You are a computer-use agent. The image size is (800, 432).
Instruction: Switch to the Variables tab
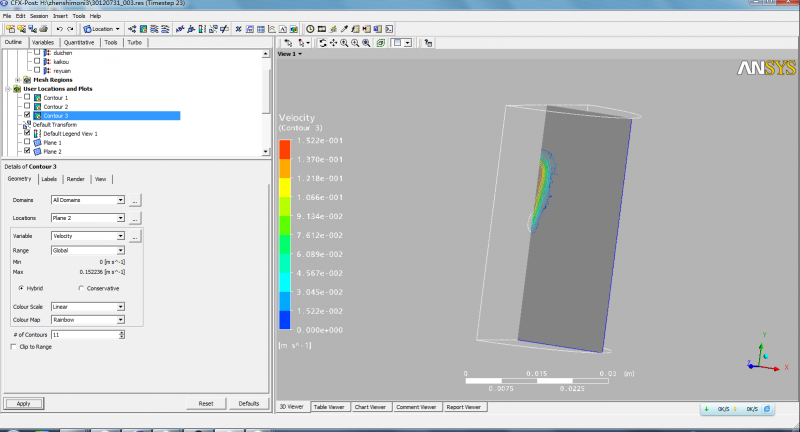43,43
